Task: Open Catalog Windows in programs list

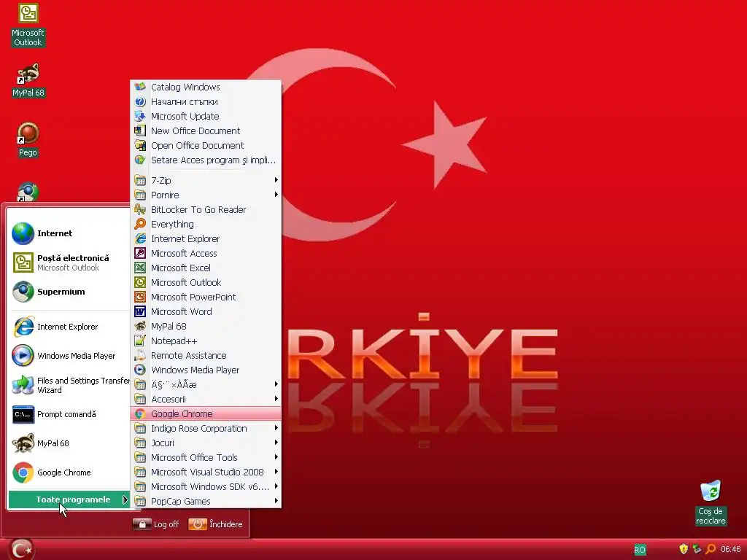Action: (206, 87)
